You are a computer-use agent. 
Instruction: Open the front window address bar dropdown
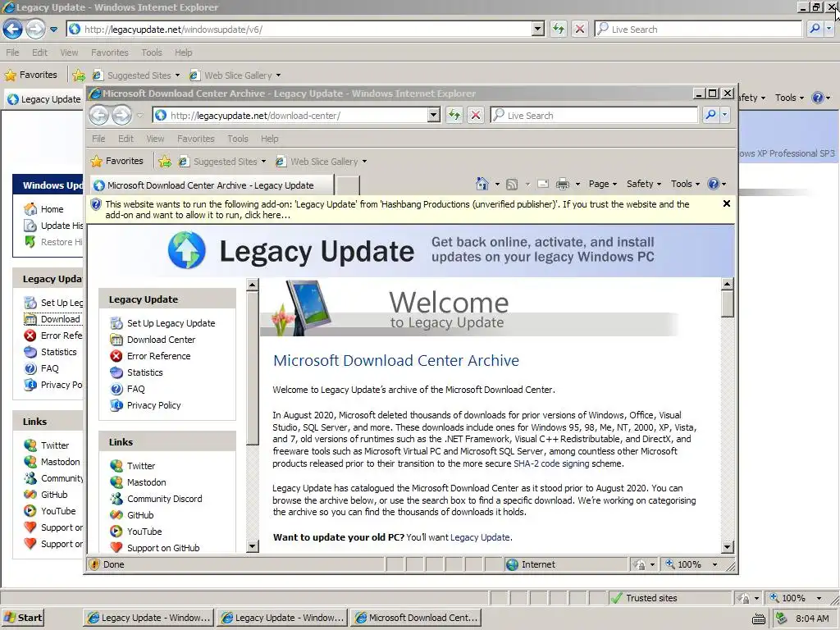[x=434, y=115]
